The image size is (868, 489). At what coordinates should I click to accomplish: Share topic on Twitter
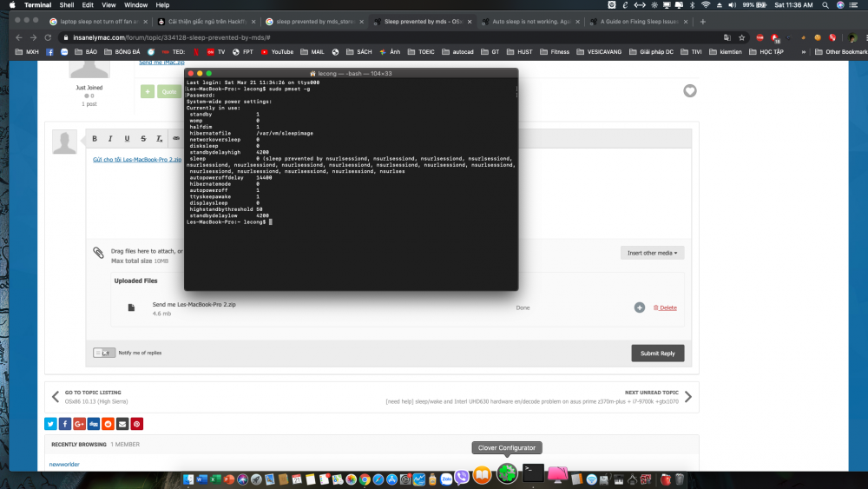click(x=50, y=424)
